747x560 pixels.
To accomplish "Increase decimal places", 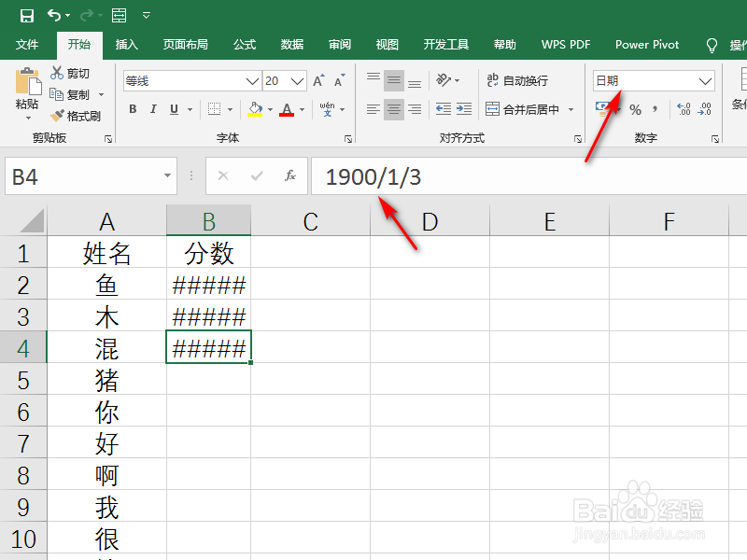I will [684, 109].
